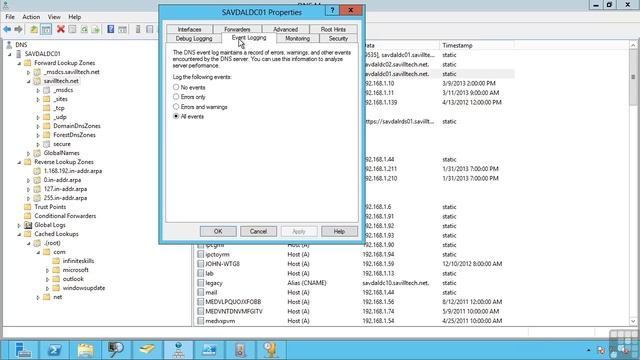This screenshot has height=360, width=640.
Task: Click the clock and key taskbar icon
Action: [271, 350]
